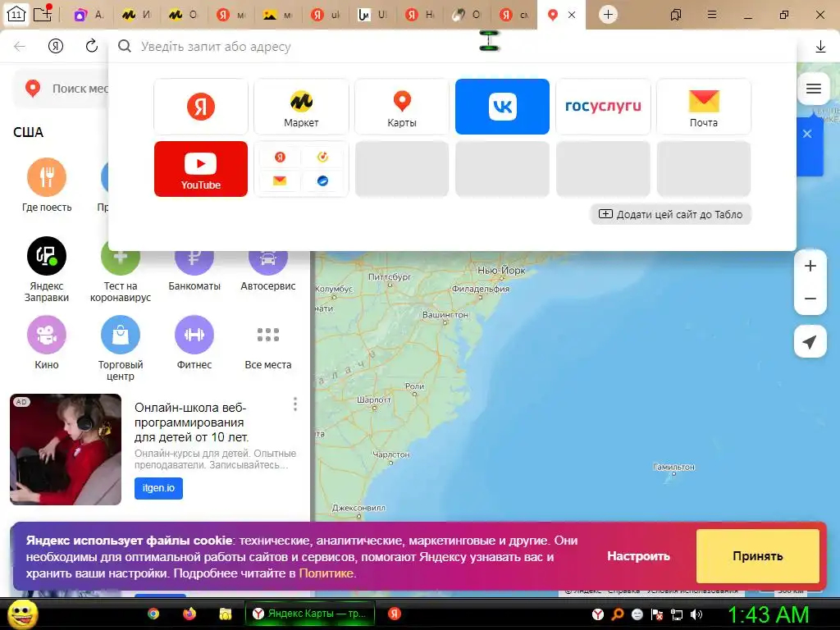Open the госуслуги tile

click(x=603, y=107)
